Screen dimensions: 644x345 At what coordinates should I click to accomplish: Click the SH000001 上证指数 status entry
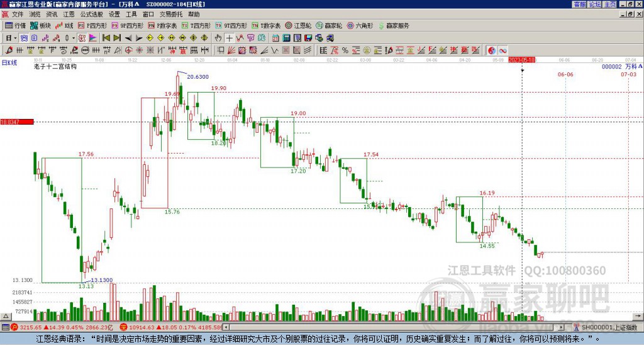pos(609,327)
